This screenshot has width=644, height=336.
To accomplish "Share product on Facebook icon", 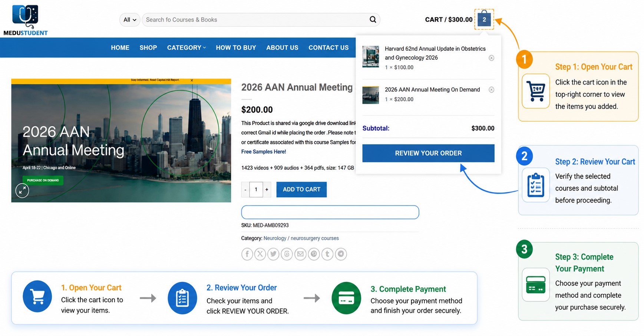I will click(x=247, y=254).
